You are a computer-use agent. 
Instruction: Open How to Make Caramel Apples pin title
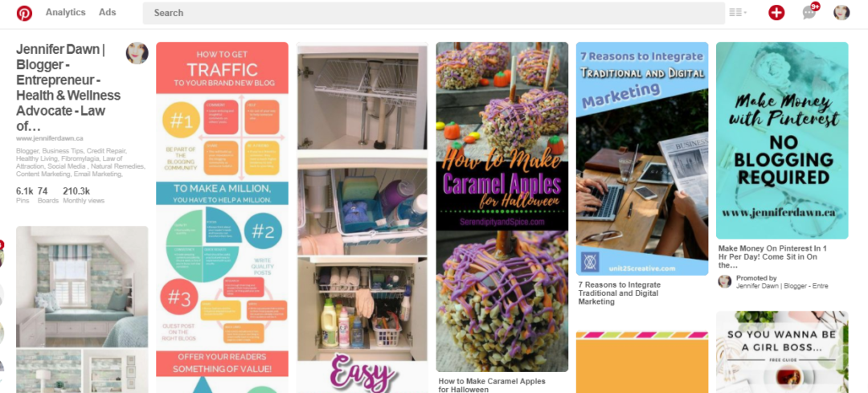(492, 385)
